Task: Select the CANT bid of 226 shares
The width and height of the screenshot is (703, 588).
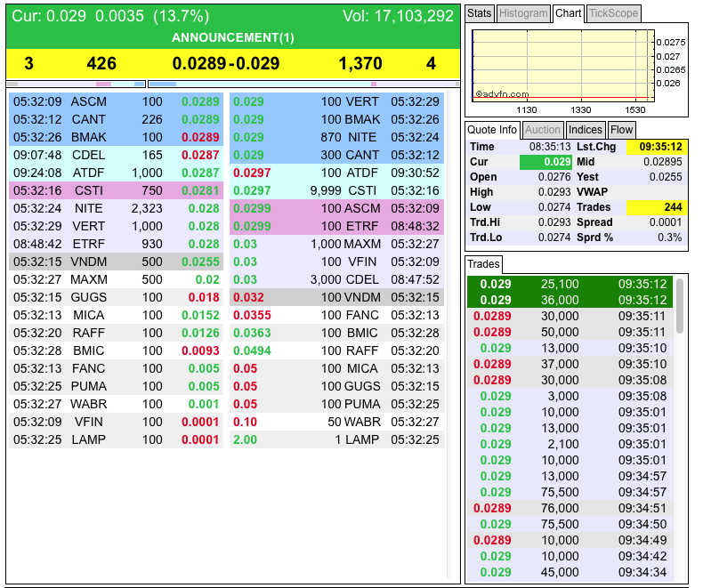Action: pos(116,119)
